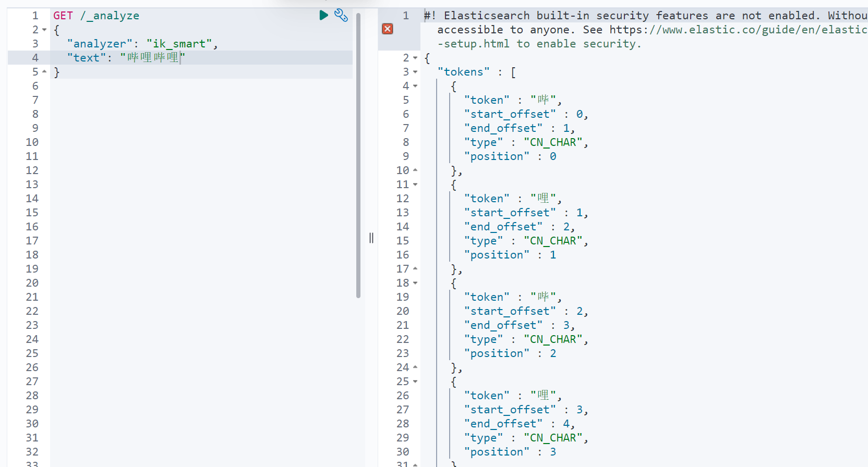Click the "CN_CHAR" value on response line 29
Image resolution: width=868 pixels, height=467 pixels.
point(553,438)
